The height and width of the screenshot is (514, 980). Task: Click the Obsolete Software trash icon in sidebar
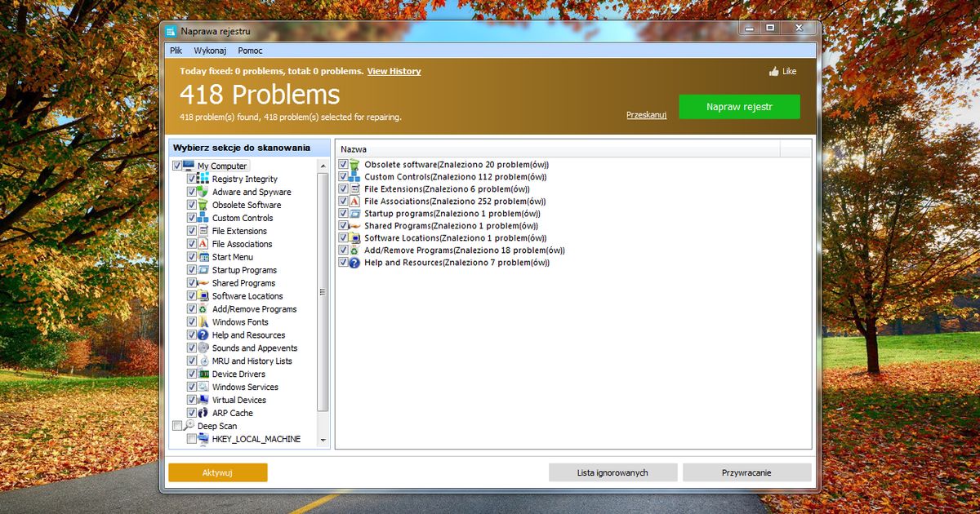pyautogui.click(x=204, y=205)
